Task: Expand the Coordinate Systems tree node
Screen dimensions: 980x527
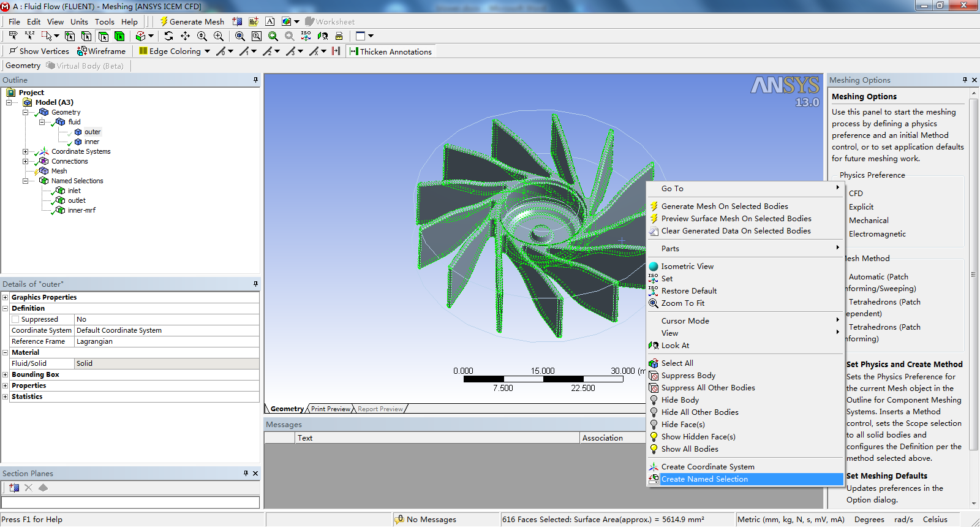Action: 25,151
